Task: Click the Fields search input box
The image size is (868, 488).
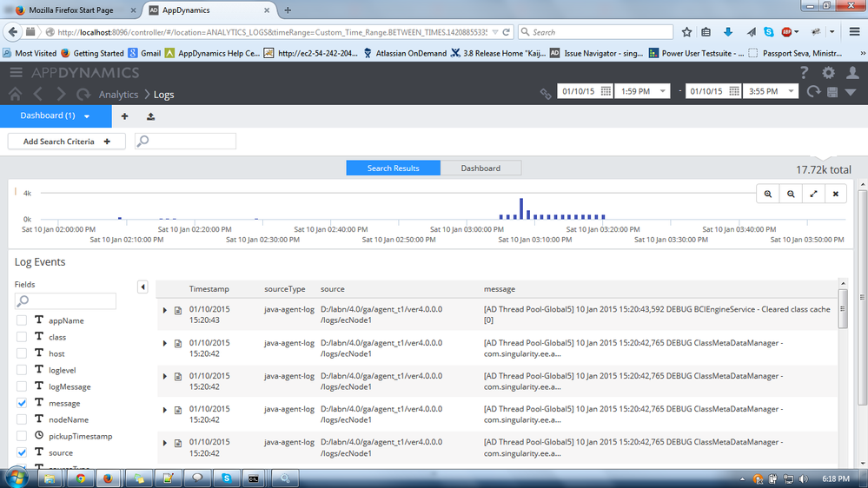Action: pos(65,301)
